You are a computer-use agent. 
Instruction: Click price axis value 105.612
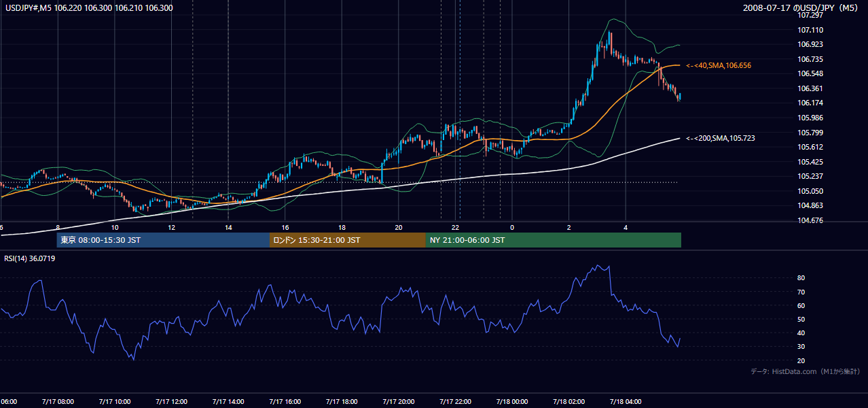[x=811, y=147]
